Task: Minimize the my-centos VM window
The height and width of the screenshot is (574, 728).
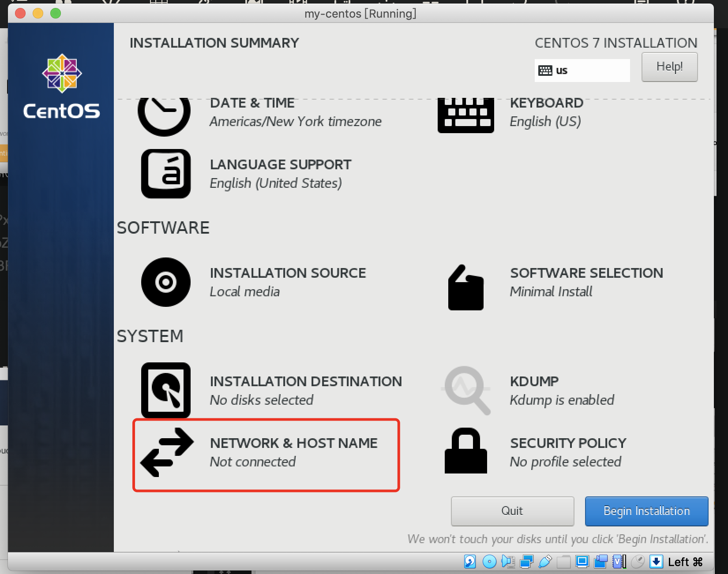Action: (38, 14)
